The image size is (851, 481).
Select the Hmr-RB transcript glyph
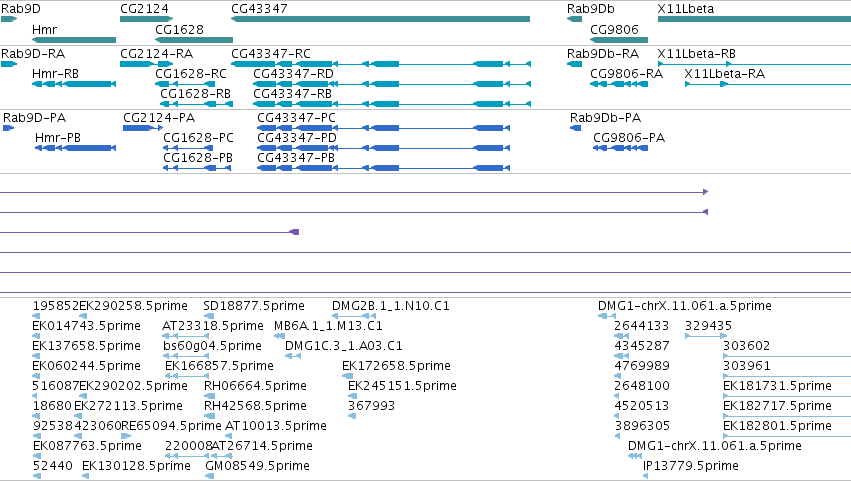(x=74, y=84)
